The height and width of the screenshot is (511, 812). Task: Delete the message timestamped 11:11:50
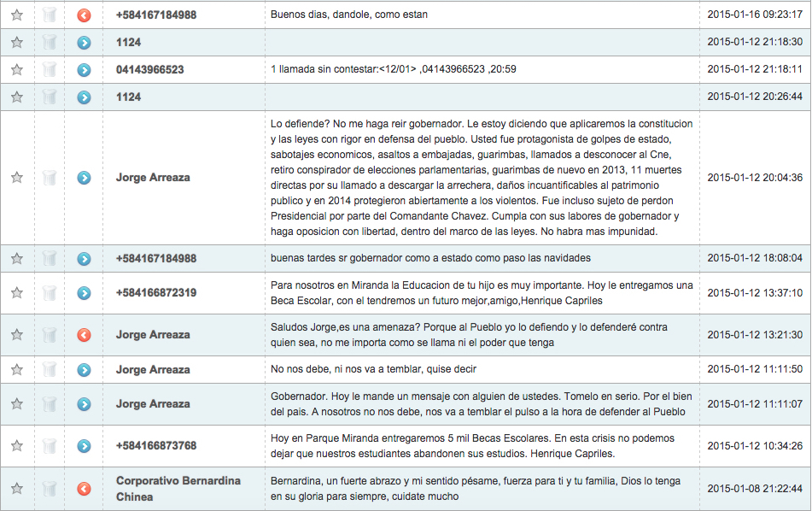(50, 369)
